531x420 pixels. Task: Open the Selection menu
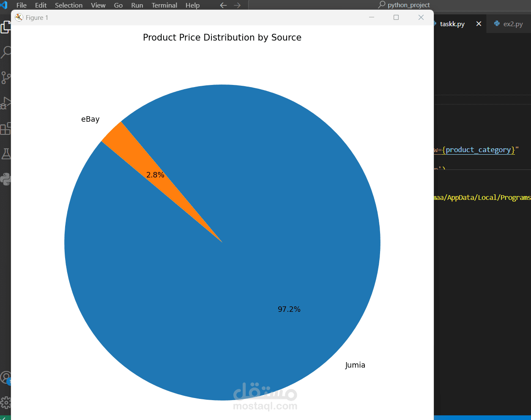68,5
